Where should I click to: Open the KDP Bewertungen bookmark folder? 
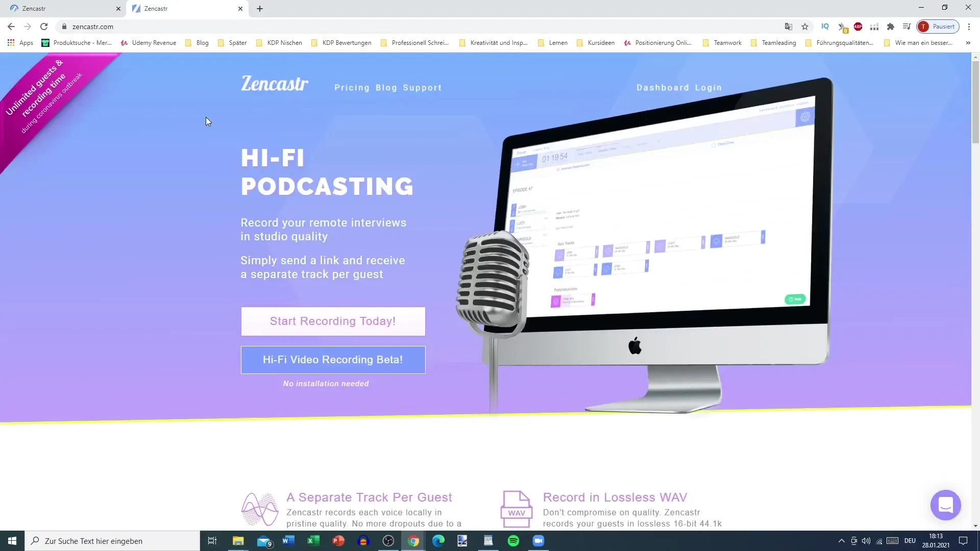341,43
